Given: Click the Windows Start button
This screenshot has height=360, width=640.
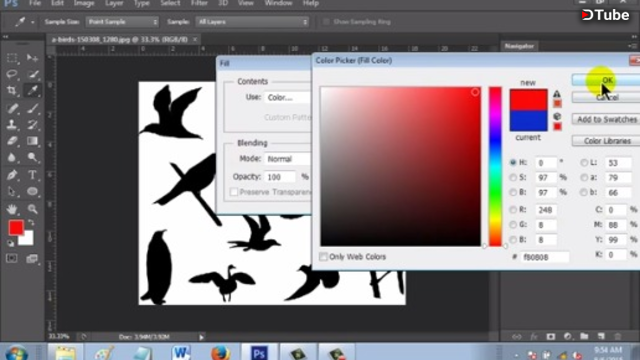Looking at the screenshot, I should 17,352.
